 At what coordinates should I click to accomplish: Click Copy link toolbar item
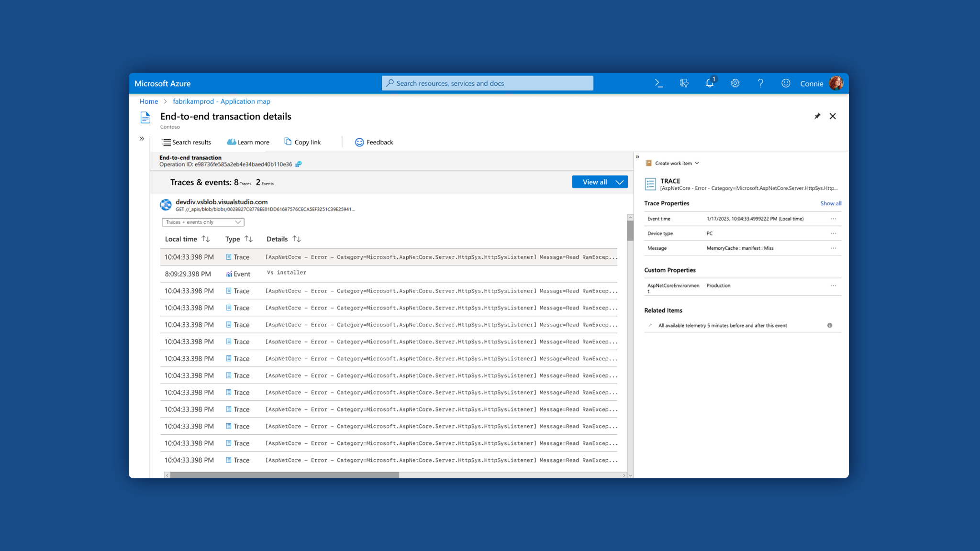tap(302, 142)
